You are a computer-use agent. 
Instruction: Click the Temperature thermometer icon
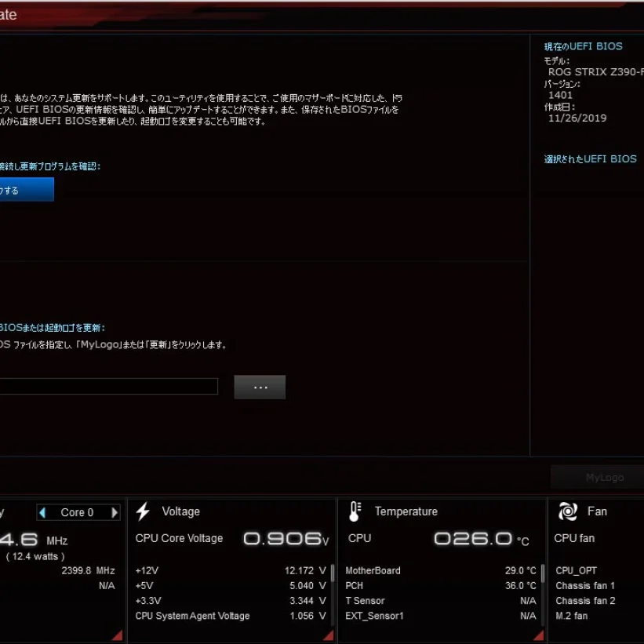point(355,511)
